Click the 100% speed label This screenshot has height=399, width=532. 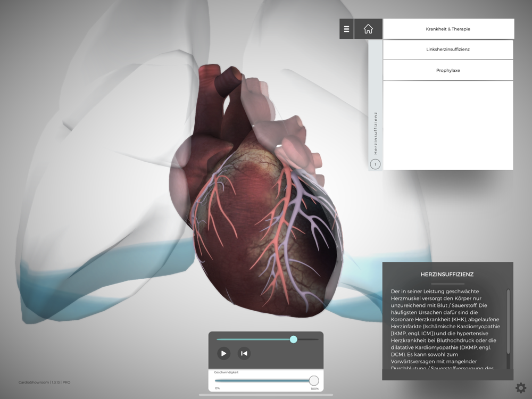tap(314, 388)
